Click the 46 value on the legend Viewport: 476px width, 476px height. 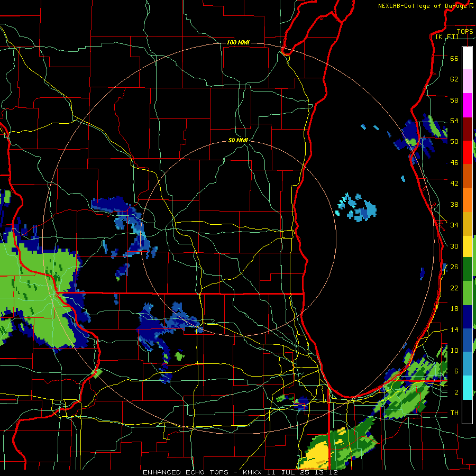454,163
